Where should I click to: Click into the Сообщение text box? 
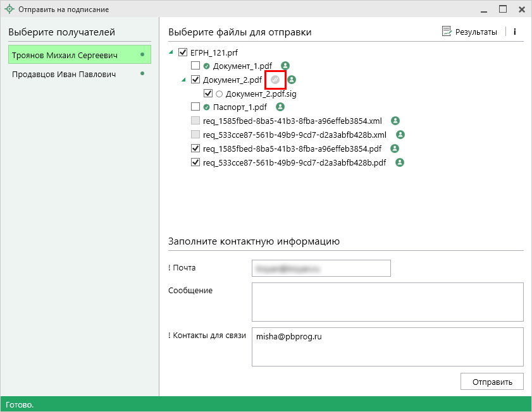click(x=387, y=302)
